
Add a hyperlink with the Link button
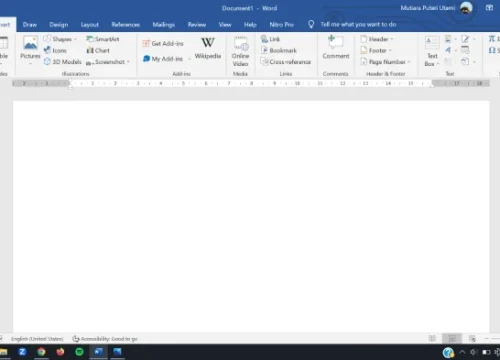click(x=270, y=39)
